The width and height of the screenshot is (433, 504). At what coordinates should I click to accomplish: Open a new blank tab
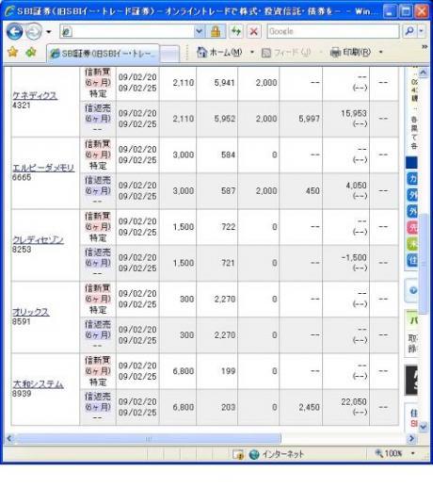click(x=169, y=54)
